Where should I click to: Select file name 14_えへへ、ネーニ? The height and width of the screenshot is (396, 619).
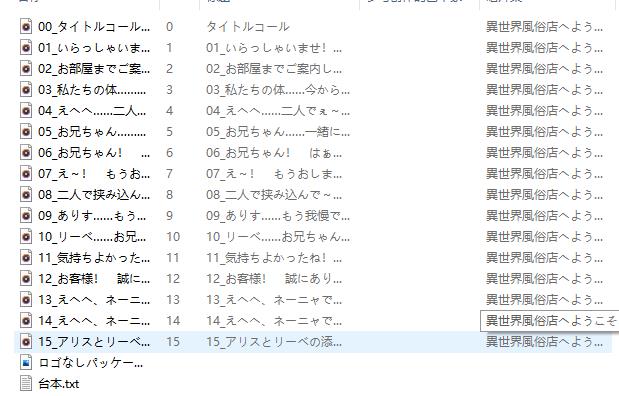[x=94, y=321]
